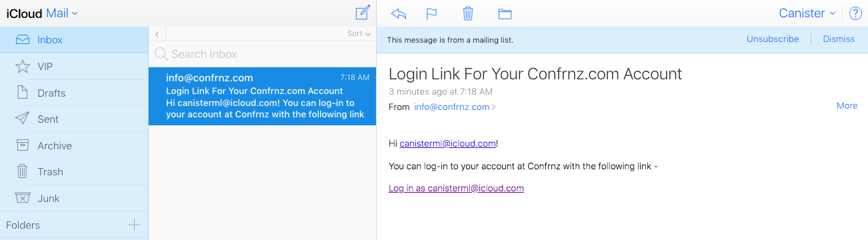The height and width of the screenshot is (240, 868).
Task: Open the move to folder icon
Action: tap(505, 13)
